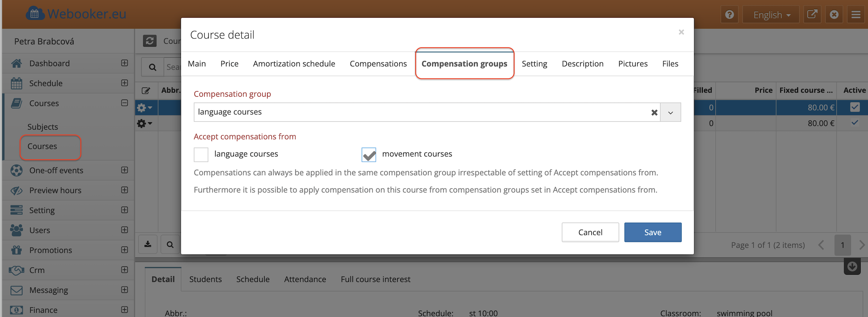The height and width of the screenshot is (317, 868).
Task: Click the magnifier icon in the table footer
Action: pyautogui.click(x=170, y=244)
